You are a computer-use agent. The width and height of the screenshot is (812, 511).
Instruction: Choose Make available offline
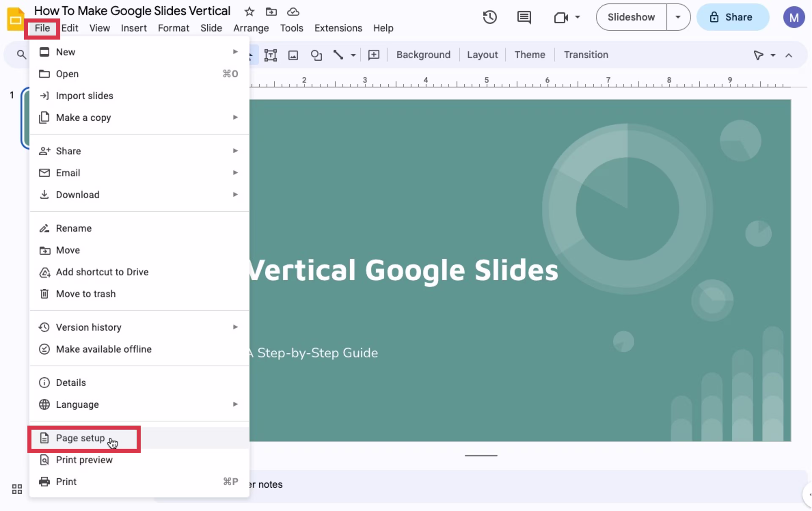click(x=139, y=349)
